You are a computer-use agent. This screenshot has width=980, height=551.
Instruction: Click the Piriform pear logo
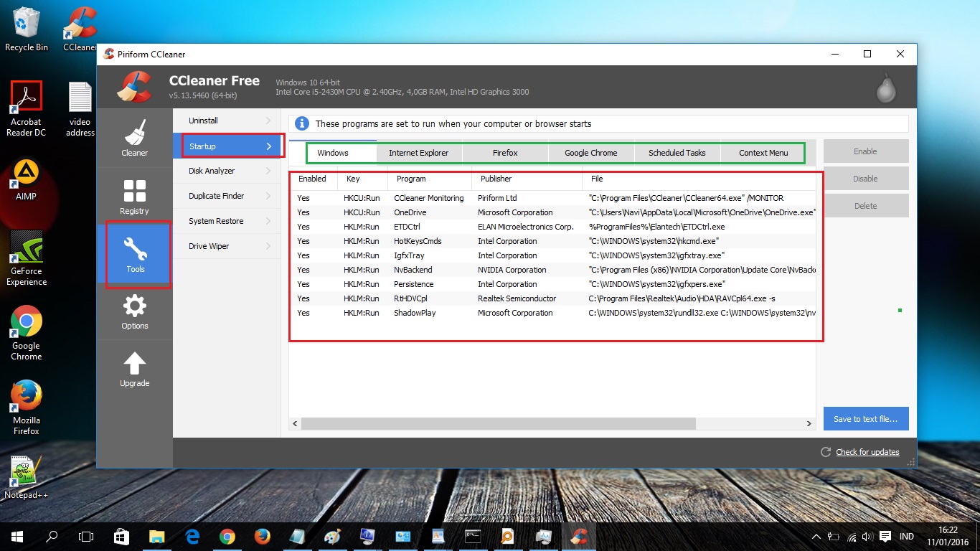(885, 88)
